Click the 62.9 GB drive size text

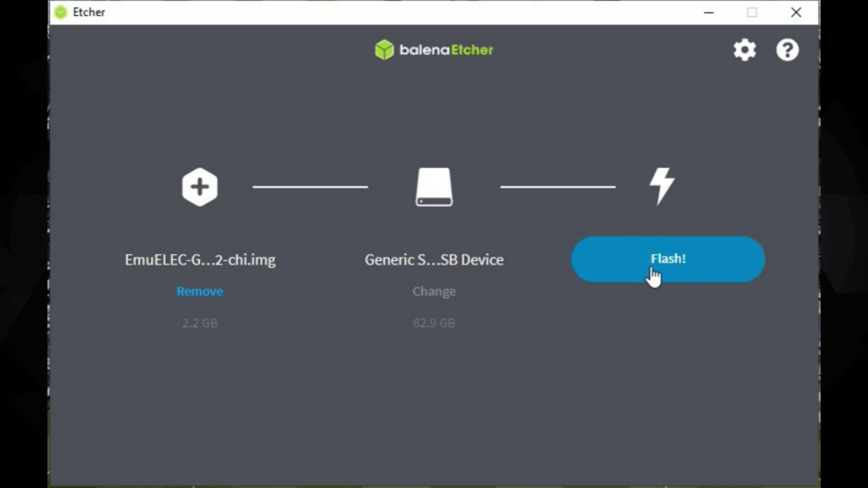pyautogui.click(x=434, y=323)
